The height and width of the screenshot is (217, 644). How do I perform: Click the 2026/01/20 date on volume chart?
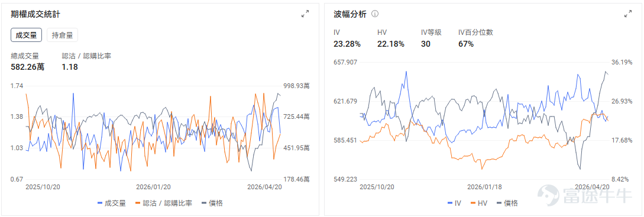[153, 187]
